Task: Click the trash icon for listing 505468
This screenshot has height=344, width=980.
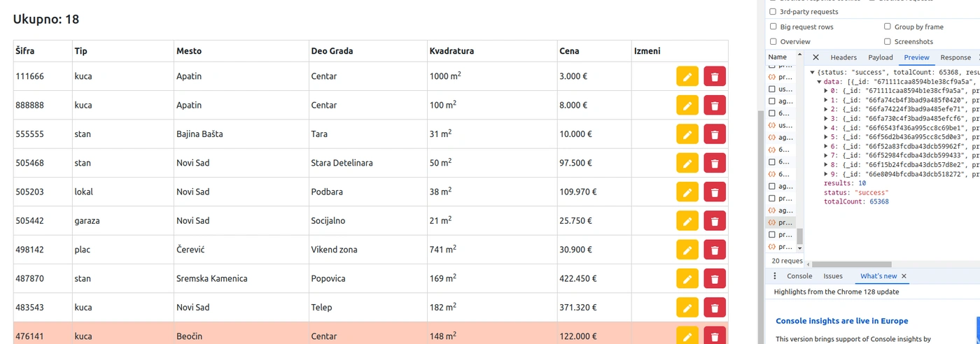Action: coord(715,164)
